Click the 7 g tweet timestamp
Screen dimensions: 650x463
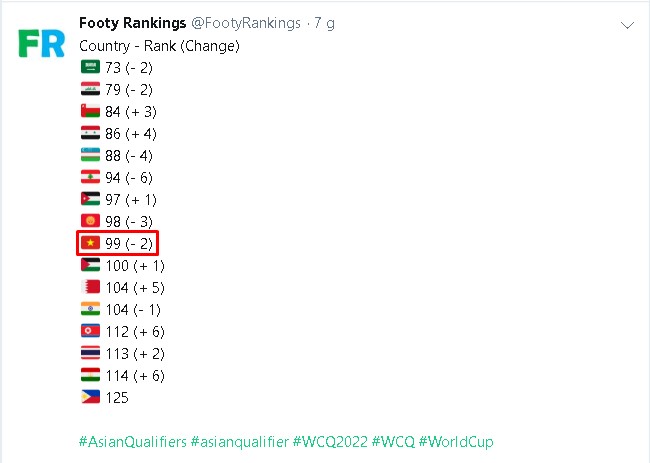[324, 23]
